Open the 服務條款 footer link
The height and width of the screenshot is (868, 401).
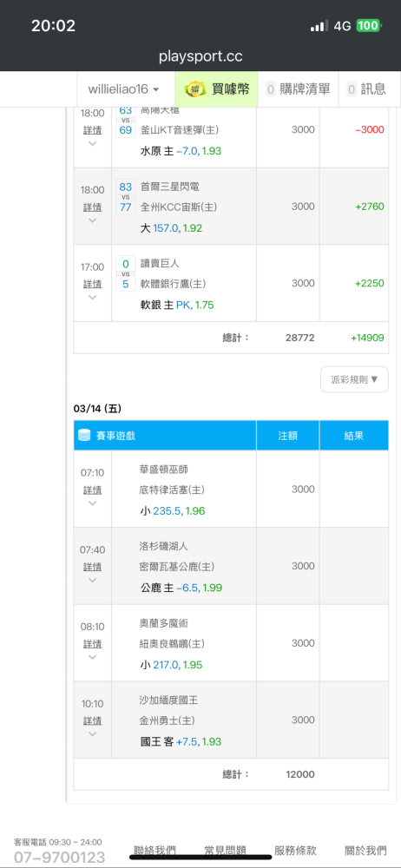(x=295, y=851)
